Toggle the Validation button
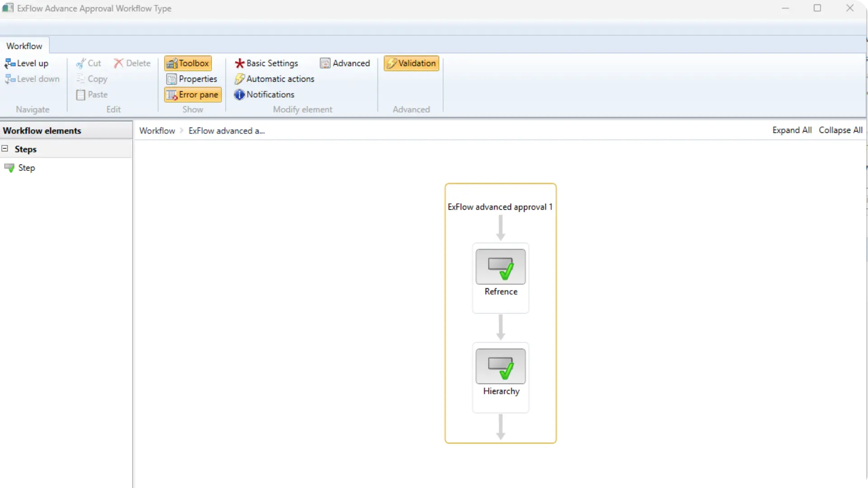The image size is (868, 488). [x=411, y=63]
